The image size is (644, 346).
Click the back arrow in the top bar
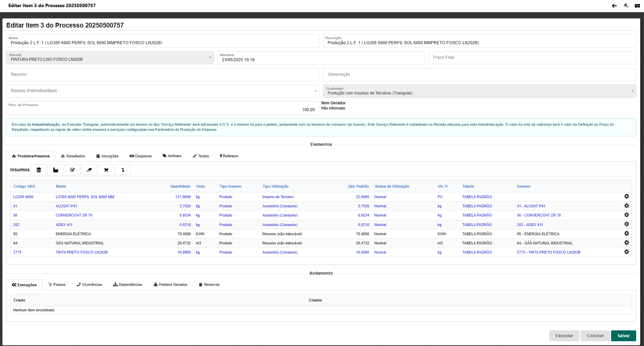click(x=614, y=6)
